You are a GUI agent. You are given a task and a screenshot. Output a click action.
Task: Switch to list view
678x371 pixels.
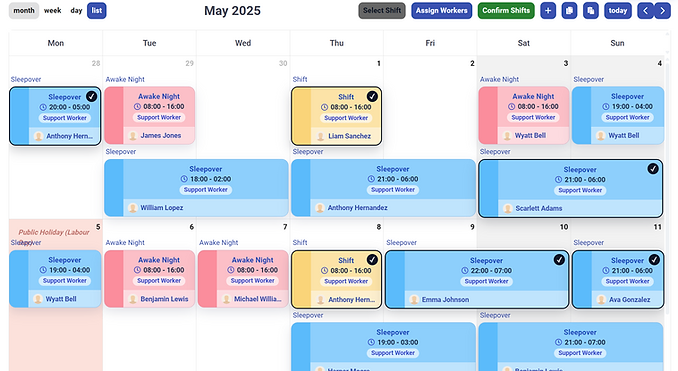click(97, 11)
